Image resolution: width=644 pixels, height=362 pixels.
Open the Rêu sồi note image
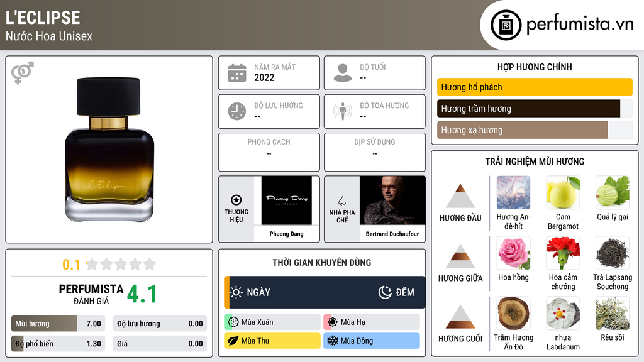click(x=613, y=313)
